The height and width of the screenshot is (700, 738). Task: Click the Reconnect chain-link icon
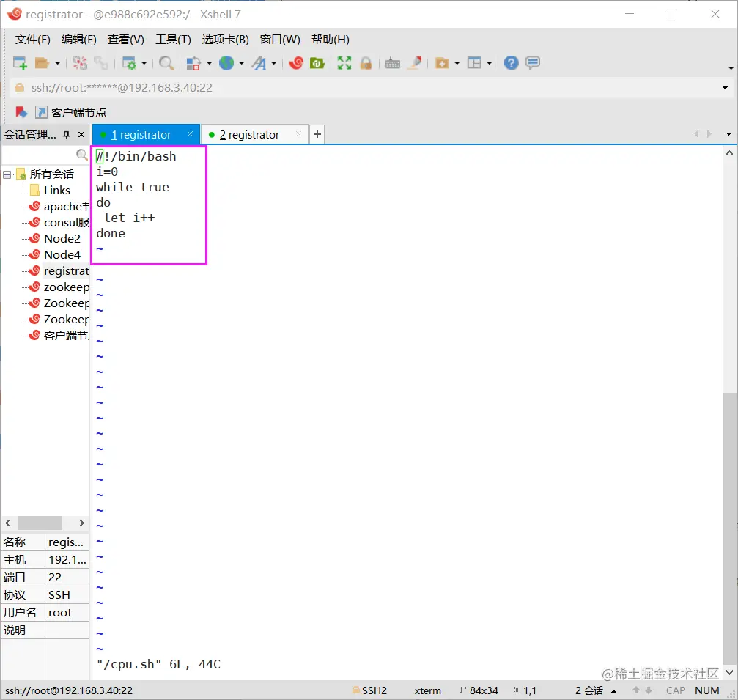[100, 62]
